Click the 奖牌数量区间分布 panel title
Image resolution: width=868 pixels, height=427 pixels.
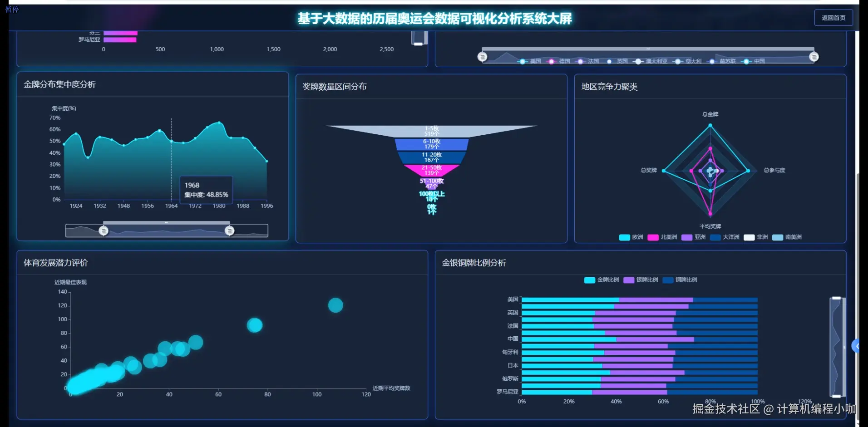pyautogui.click(x=335, y=87)
